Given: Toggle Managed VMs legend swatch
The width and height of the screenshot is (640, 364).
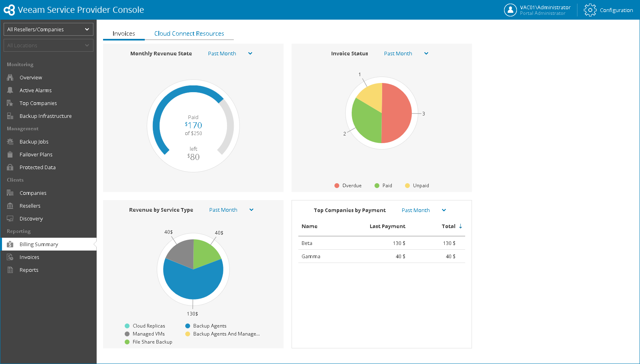Looking at the screenshot, I should click(x=127, y=334).
